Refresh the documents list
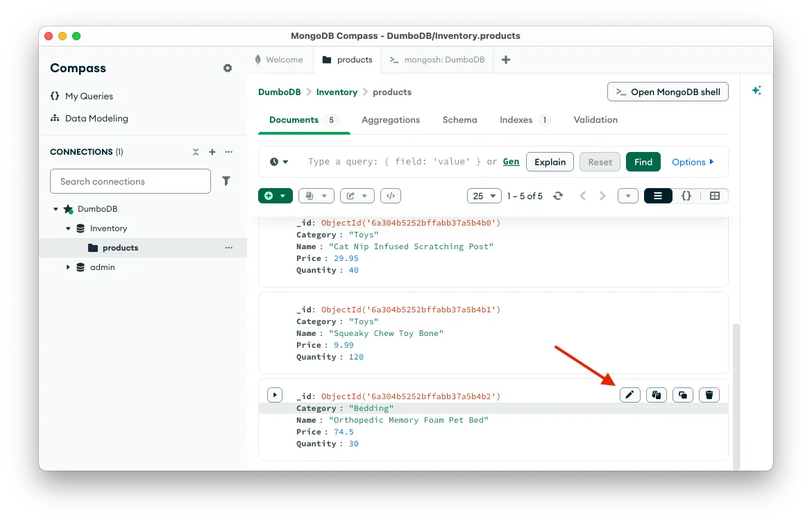This screenshot has width=812, height=522. pyautogui.click(x=558, y=196)
